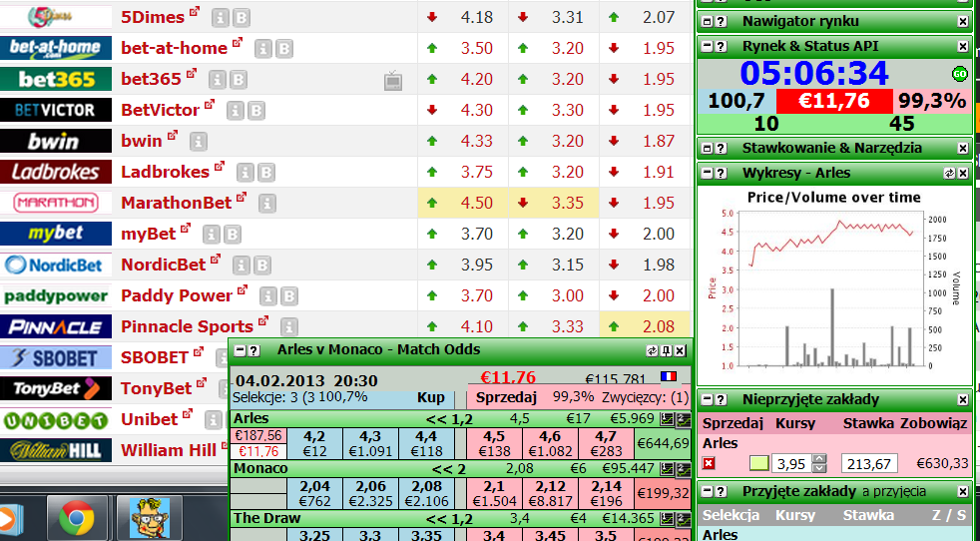980x541 pixels.
Task: Click the bet365 logo
Action: [56, 80]
